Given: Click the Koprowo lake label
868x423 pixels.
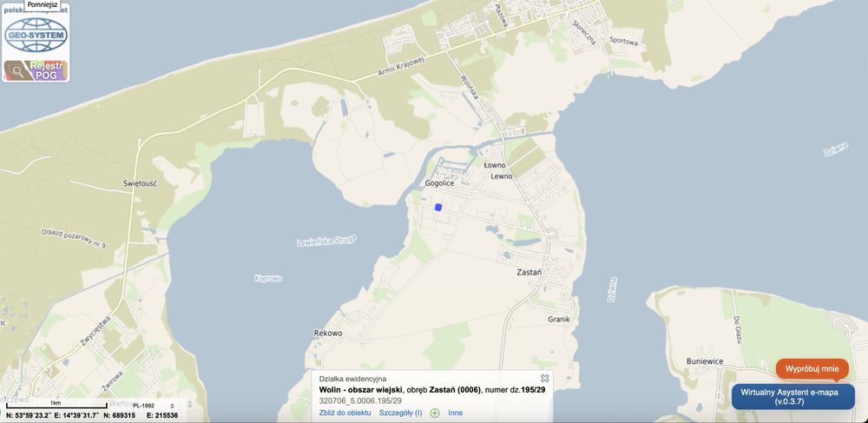Looking at the screenshot, I should (268, 278).
